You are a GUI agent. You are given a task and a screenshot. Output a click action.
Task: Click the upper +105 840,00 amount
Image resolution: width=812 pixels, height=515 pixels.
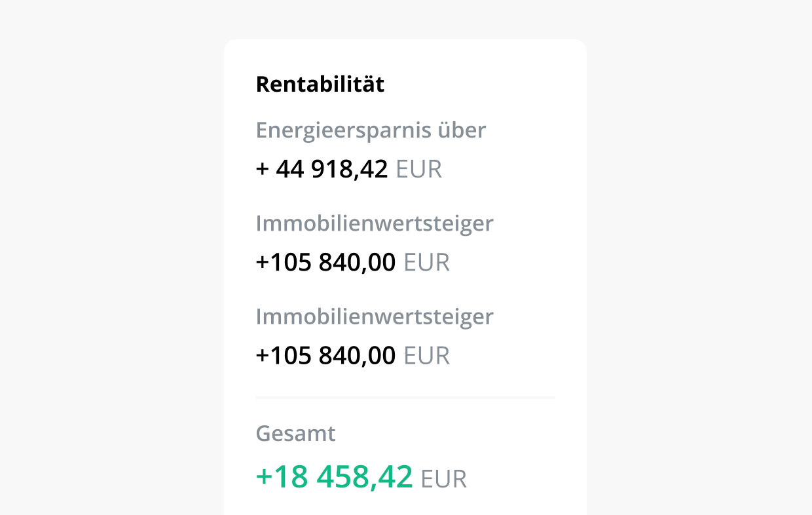click(325, 262)
